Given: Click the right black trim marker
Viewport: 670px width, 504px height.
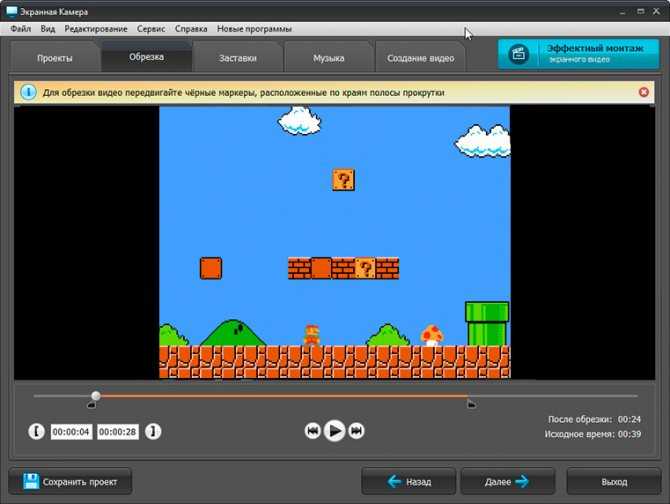Looking at the screenshot, I should pyautogui.click(x=471, y=404).
